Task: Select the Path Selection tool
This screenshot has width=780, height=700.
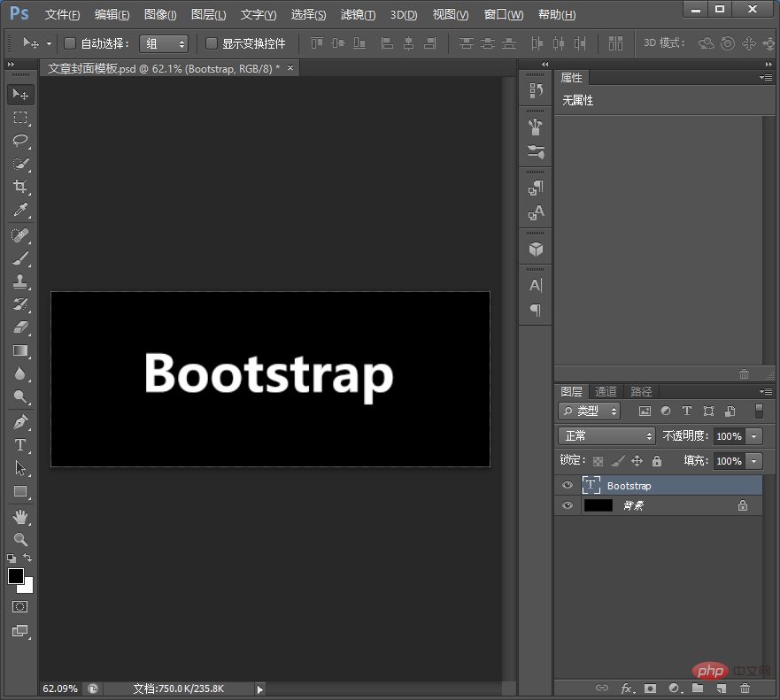Action: tap(20, 468)
